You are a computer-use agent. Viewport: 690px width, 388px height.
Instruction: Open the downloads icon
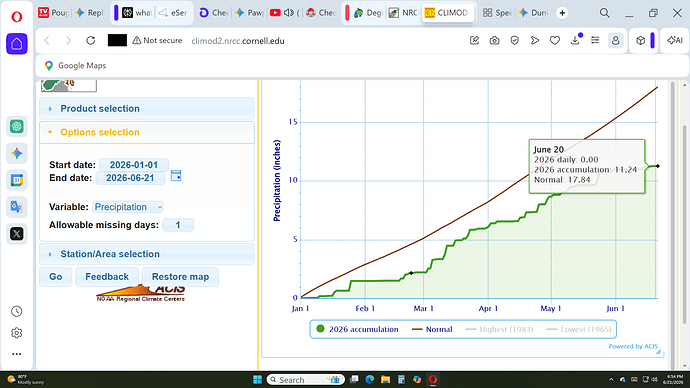tap(575, 40)
